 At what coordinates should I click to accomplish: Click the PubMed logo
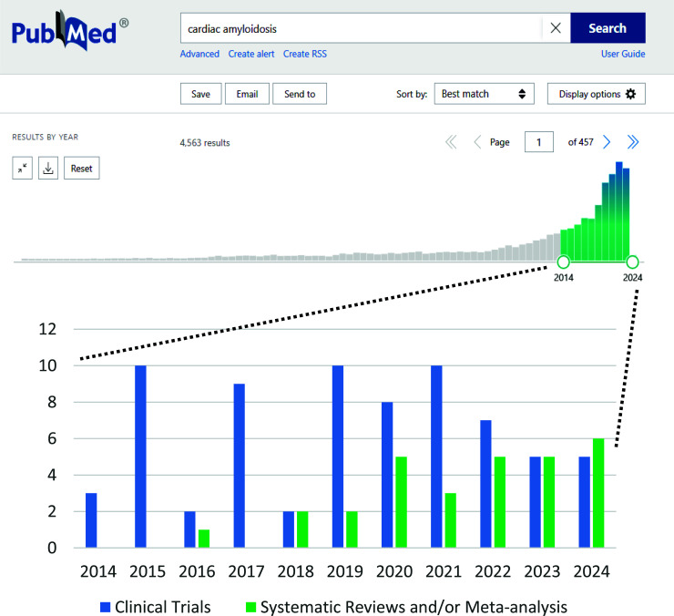point(70,31)
